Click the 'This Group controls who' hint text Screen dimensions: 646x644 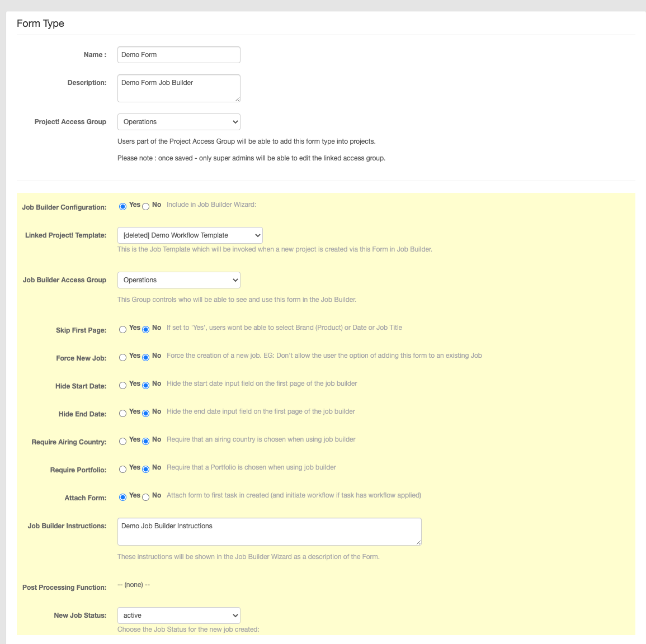(237, 300)
